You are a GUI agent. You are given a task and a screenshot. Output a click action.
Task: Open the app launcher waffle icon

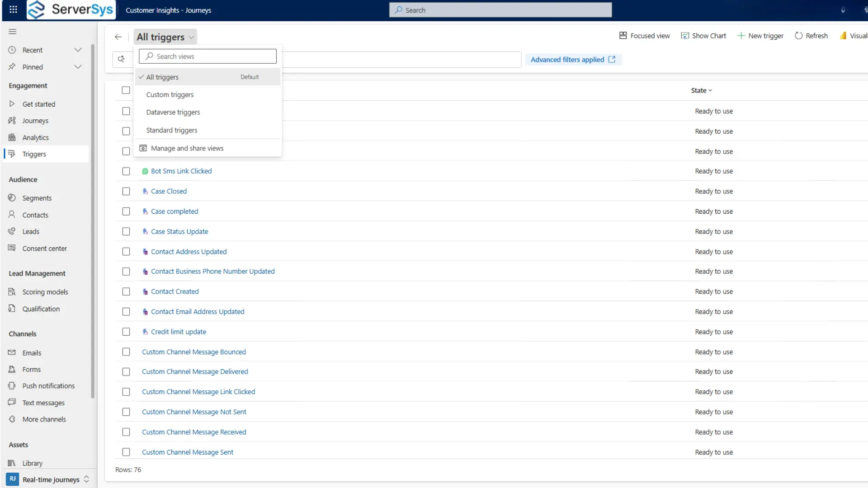(x=13, y=9)
